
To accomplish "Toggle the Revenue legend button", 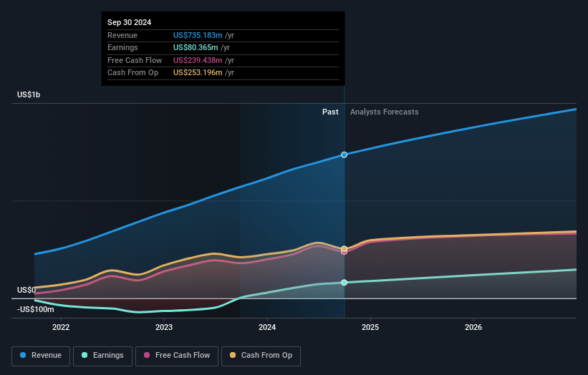I will pyautogui.click(x=41, y=356).
